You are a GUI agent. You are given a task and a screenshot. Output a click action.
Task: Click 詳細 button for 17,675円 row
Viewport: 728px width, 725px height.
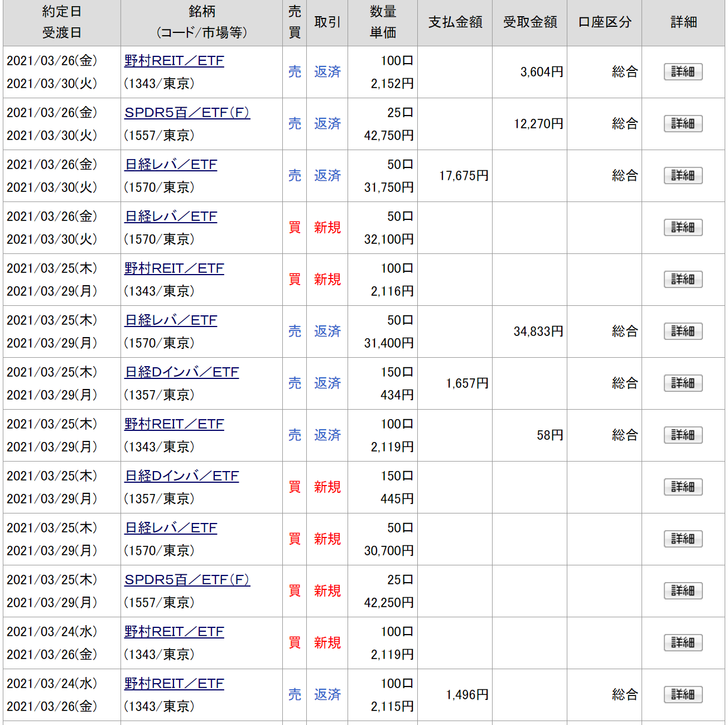click(x=683, y=176)
